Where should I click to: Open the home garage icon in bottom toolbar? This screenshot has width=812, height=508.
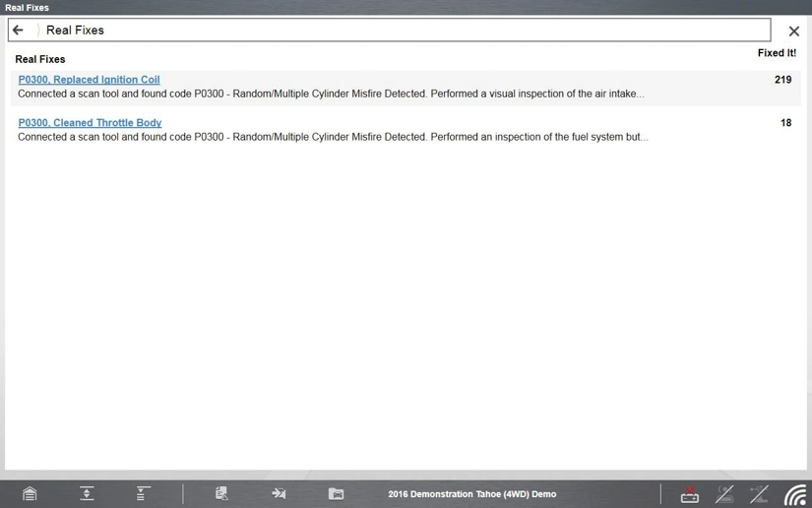point(30,493)
